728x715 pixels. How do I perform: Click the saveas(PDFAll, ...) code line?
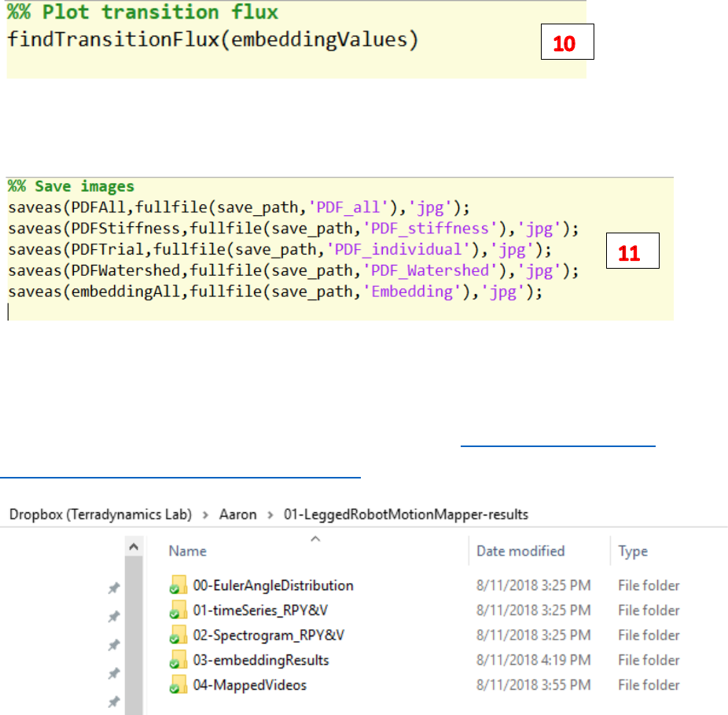click(239, 207)
